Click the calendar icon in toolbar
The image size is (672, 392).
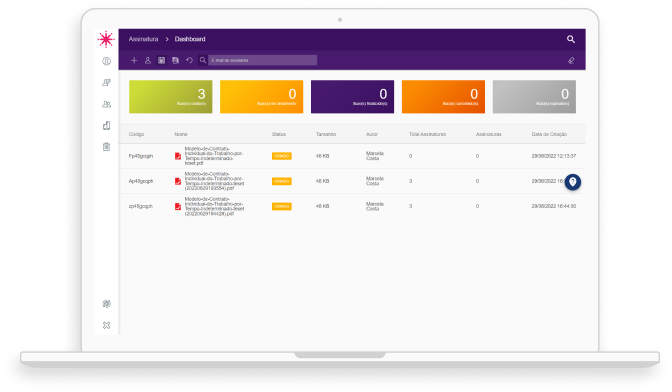[162, 60]
